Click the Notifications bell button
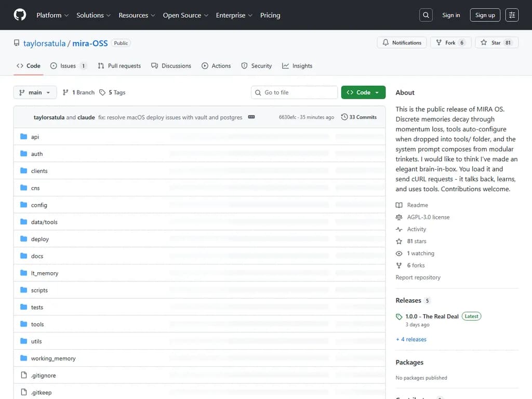532x399 pixels. click(402, 43)
